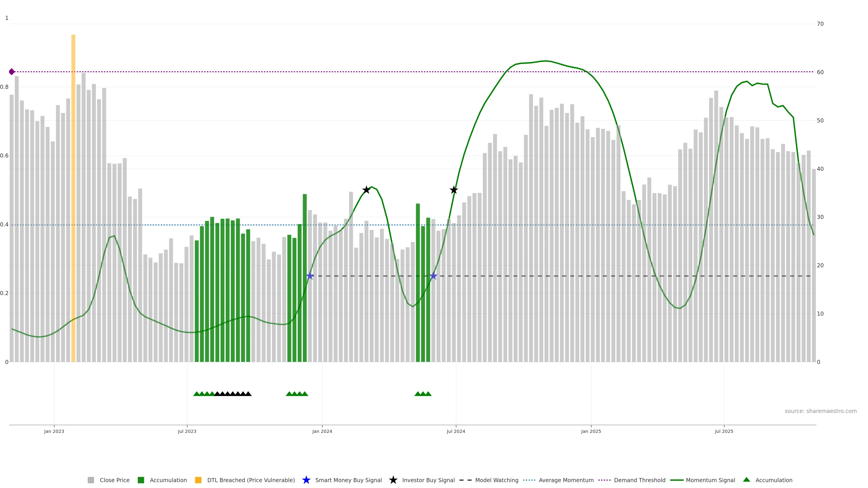This screenshot has width=868, height=488.
Task: Click the Jul 2025 axis tick label
Action: coord(724,432)
